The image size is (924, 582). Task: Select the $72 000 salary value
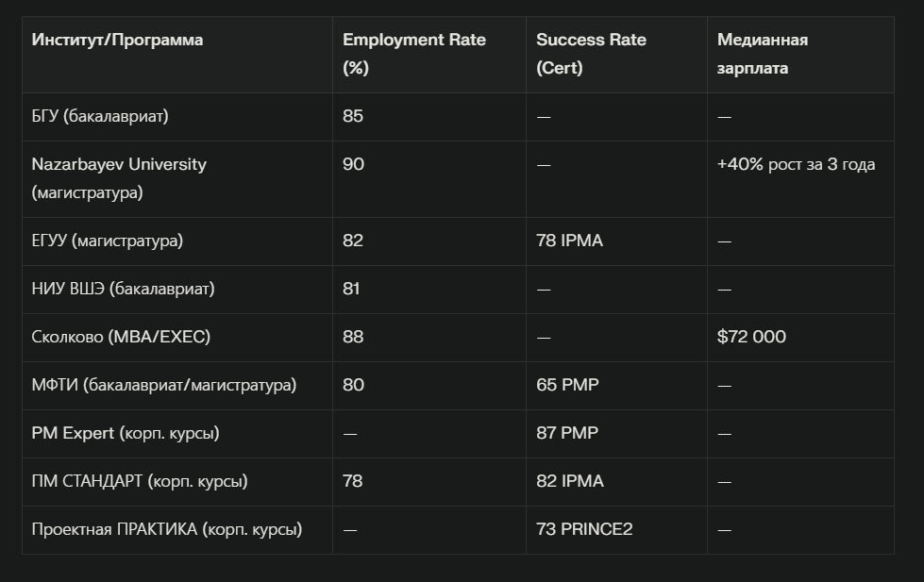point(750,337)
